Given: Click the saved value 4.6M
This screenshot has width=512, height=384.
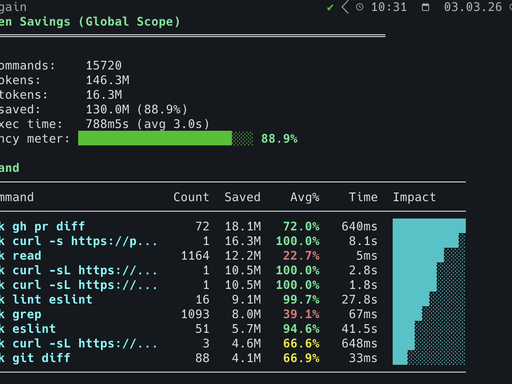Looking at the screenshot, I should pos(247,343).
